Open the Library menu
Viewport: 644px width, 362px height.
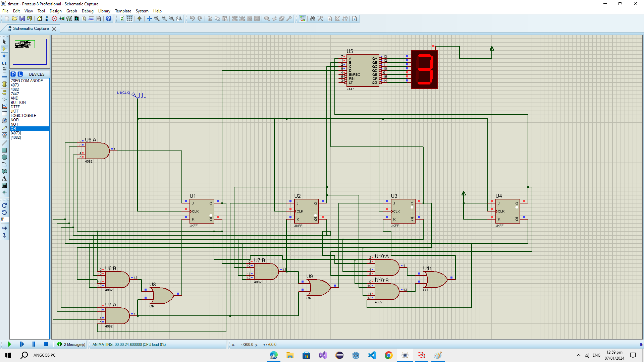(104, 11)
